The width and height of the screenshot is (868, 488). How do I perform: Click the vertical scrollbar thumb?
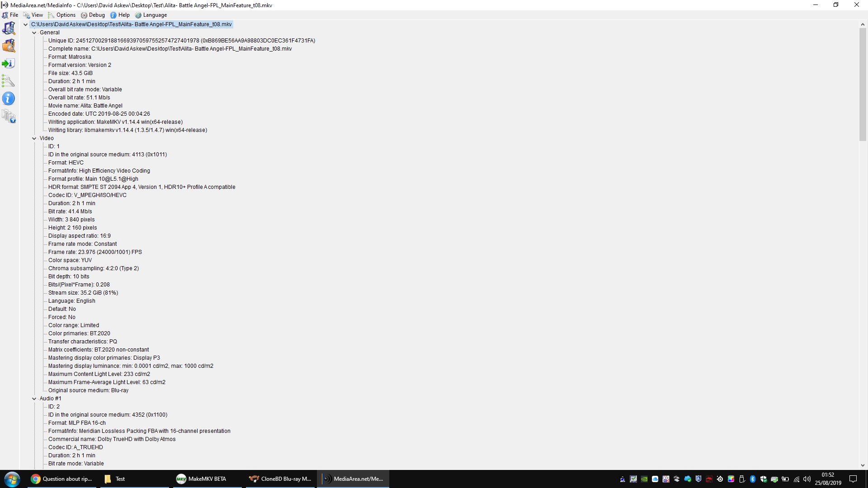863,85
